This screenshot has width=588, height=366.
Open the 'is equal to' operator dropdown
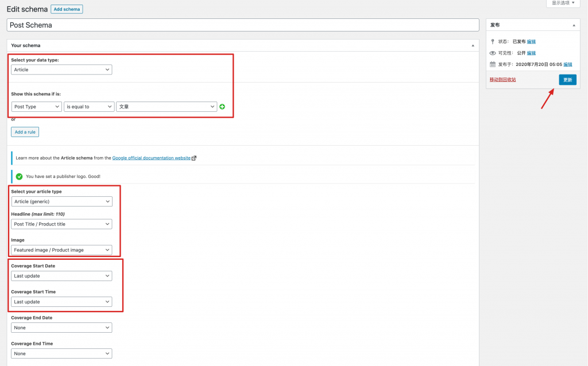click(89, 107)
